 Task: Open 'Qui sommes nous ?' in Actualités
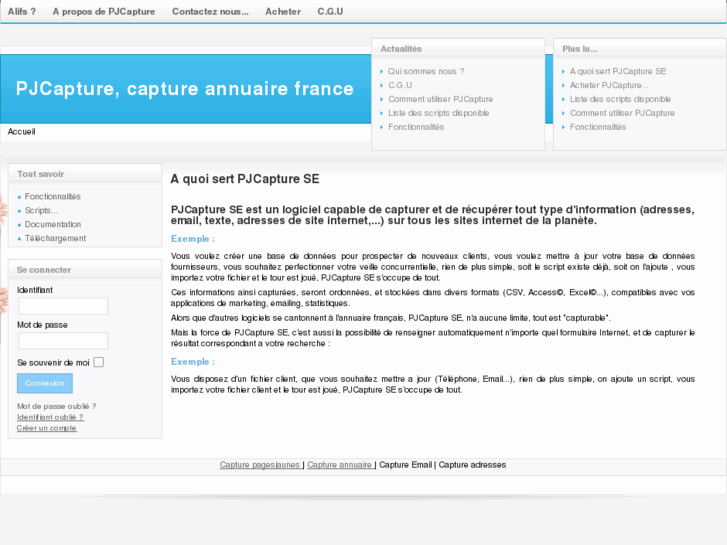(x=426, y=71)
